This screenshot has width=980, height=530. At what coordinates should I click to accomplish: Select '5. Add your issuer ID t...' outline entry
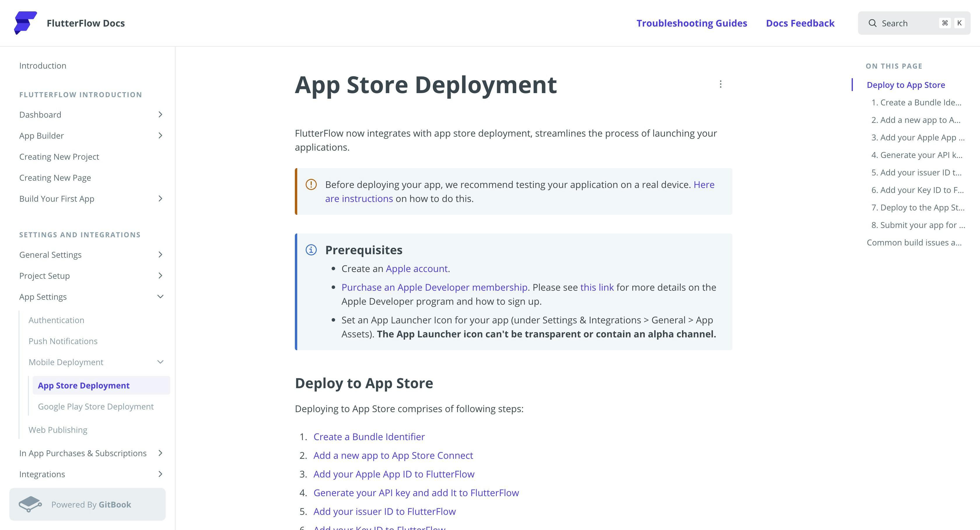[916, 172]
